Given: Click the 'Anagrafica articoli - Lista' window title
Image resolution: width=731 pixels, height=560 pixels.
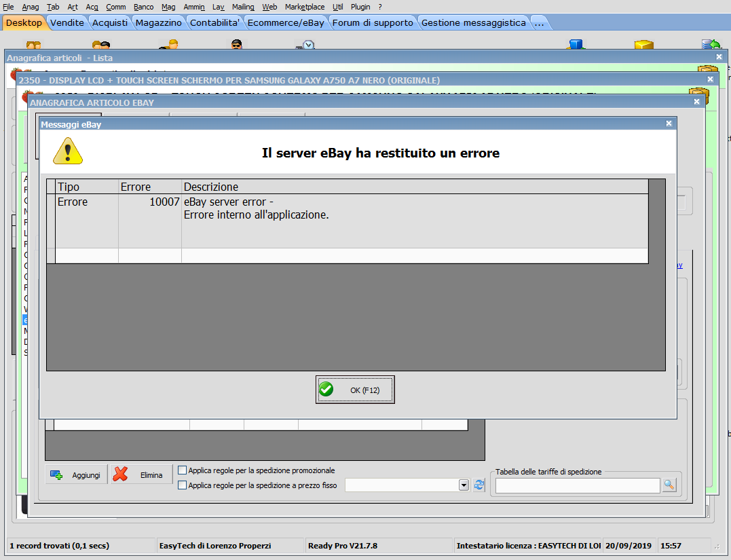Looking at the screenshot, I should tap(60, 58).
